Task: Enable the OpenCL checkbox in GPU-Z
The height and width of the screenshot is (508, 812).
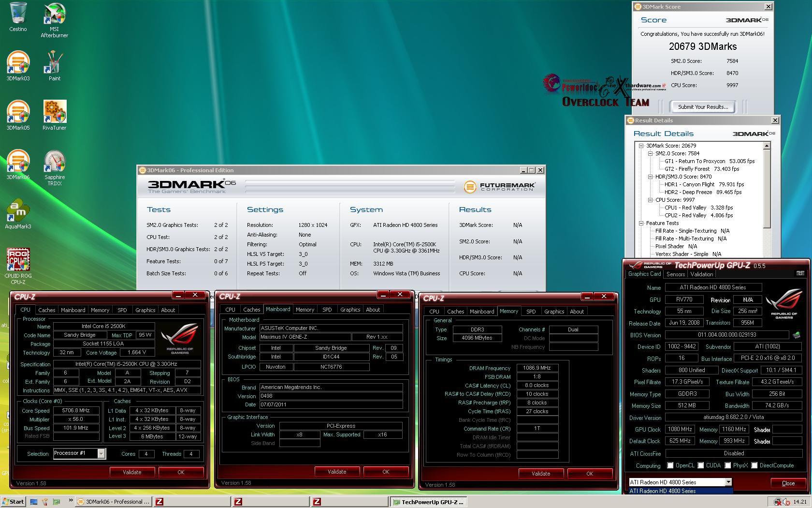Action: coord(670,465)
